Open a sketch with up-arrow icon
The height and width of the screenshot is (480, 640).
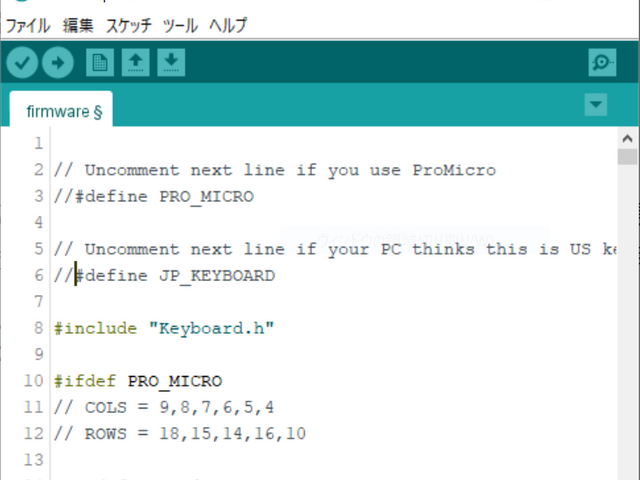pos(136,62)
